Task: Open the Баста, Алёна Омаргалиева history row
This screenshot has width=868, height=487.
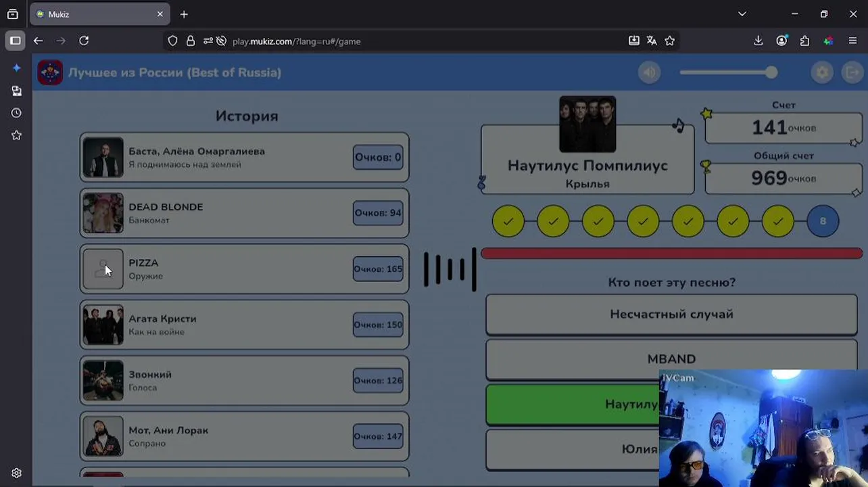Action: pyautogui.click(x=245, y=157)
